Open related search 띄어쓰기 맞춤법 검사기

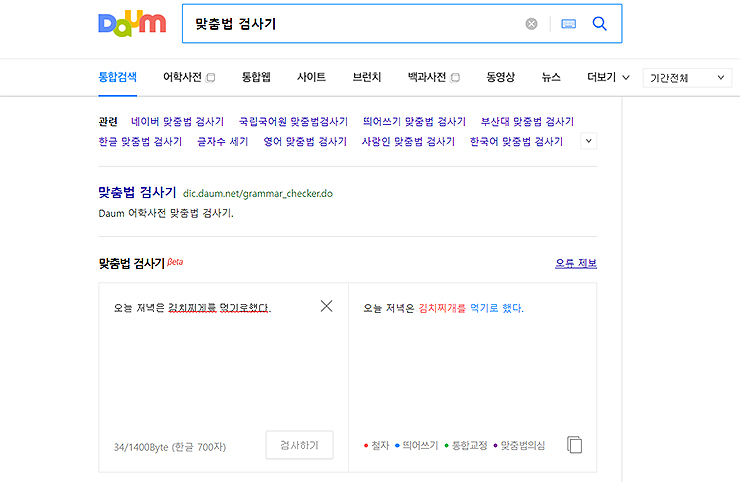(414, 122)
